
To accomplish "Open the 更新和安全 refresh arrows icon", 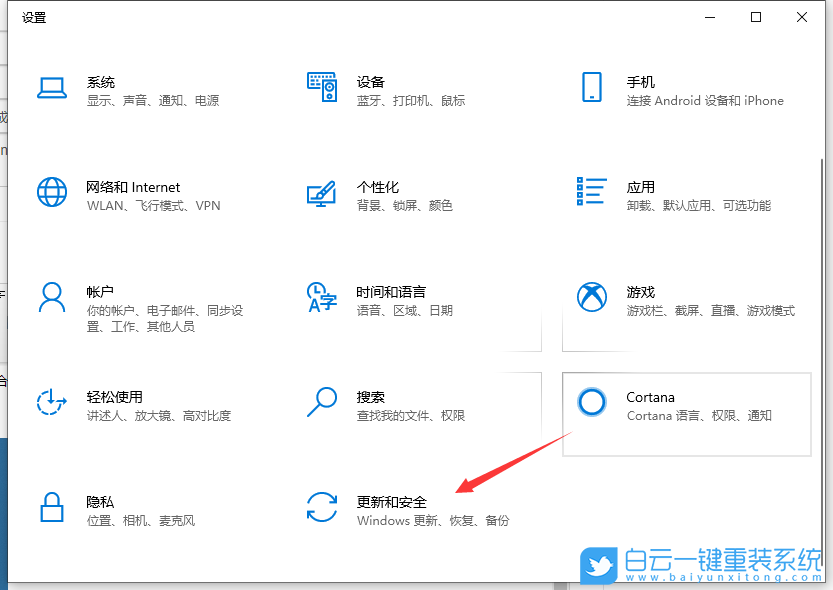I will 322,507.
